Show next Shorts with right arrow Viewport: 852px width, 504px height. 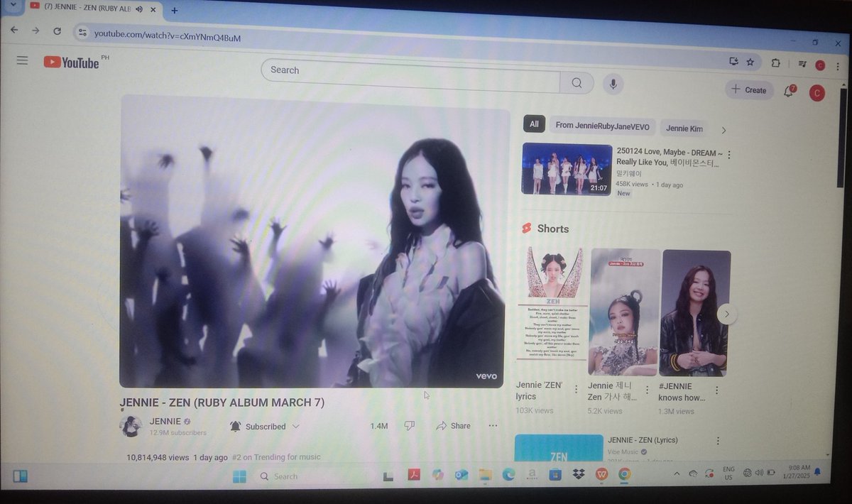pos(726,314)
